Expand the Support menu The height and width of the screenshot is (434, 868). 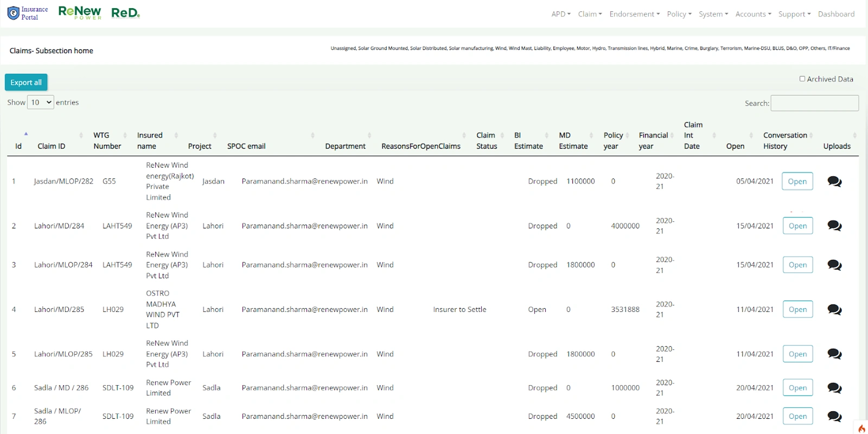[794, 14]
